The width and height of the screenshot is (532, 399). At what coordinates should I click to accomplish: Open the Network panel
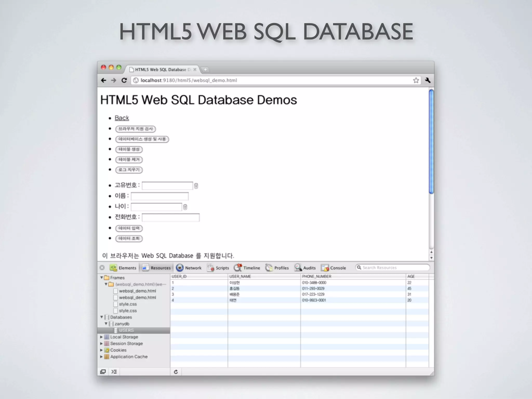[189, 268]
